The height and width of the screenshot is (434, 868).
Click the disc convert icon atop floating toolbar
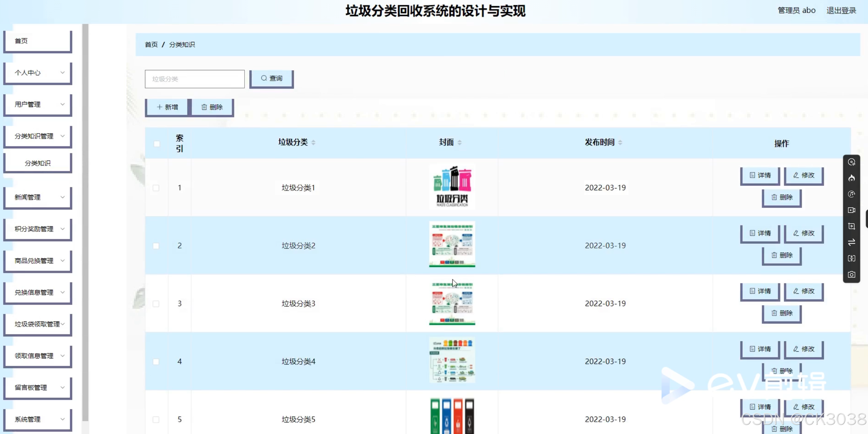pyautogui.click(x=851, y=162)
